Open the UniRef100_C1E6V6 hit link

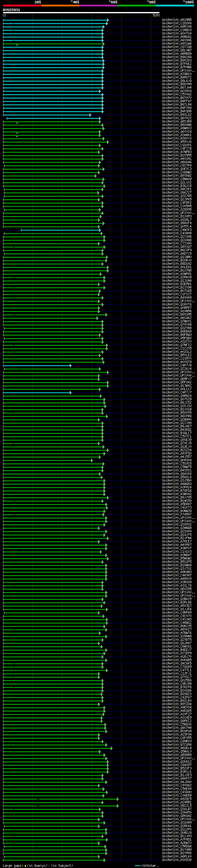tap(177, 23)
